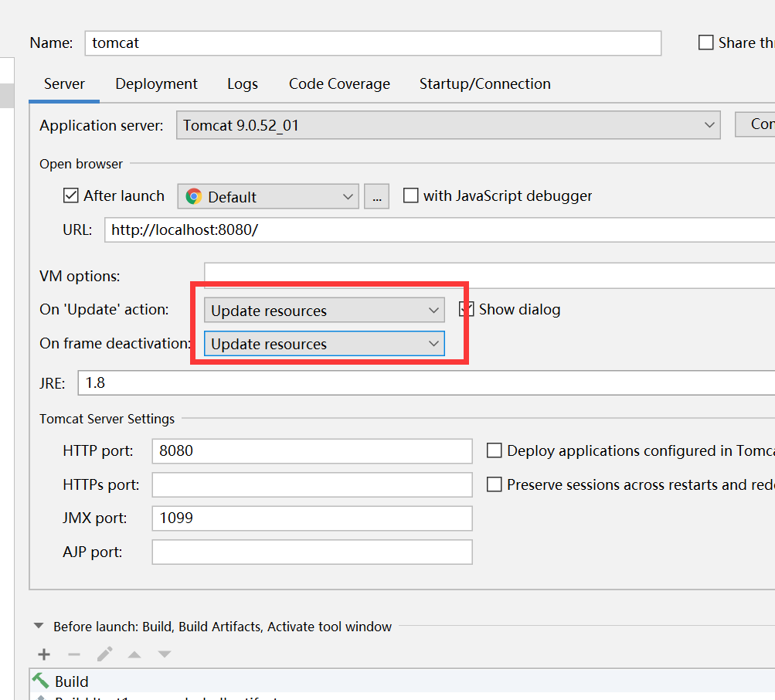
Task: Select the Build hammer icon row
Action: point(403,681)
